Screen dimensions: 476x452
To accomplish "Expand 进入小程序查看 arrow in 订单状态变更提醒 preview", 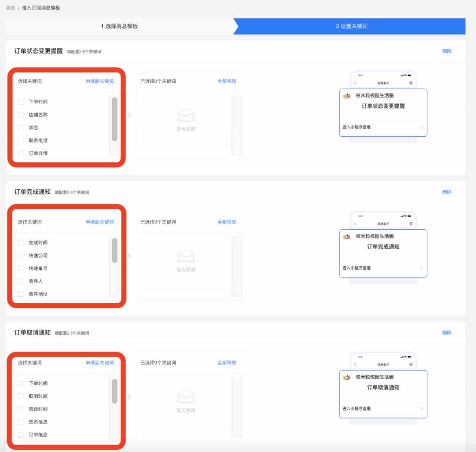I will (x=421, y=127).
